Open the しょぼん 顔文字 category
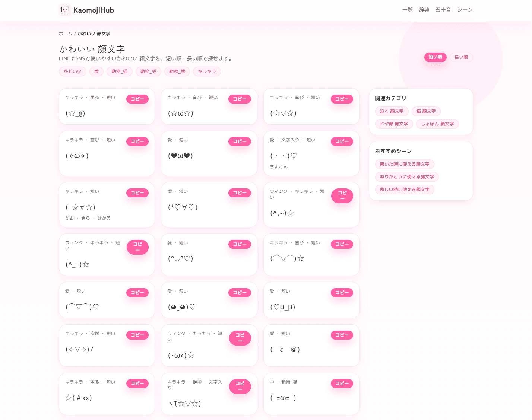This screenshot has height=420, width=532. (437, 124)
